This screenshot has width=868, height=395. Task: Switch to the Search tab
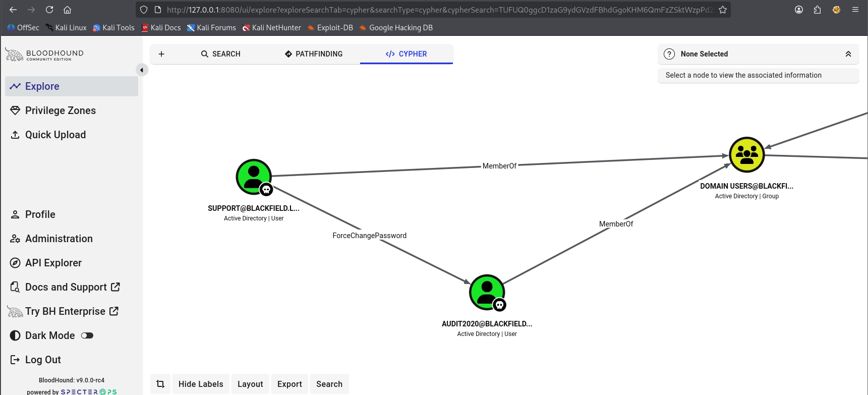tap(221, 54)
